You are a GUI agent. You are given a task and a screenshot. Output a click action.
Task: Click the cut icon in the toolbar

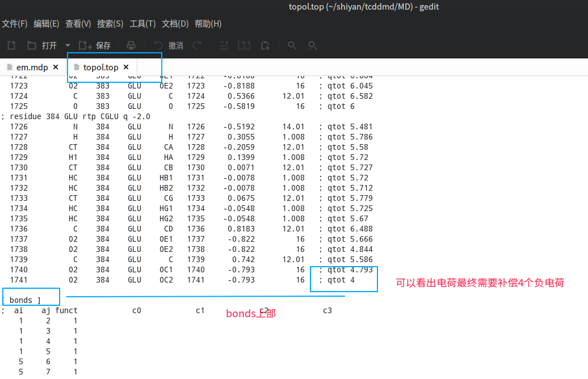(x=224, y=45)
